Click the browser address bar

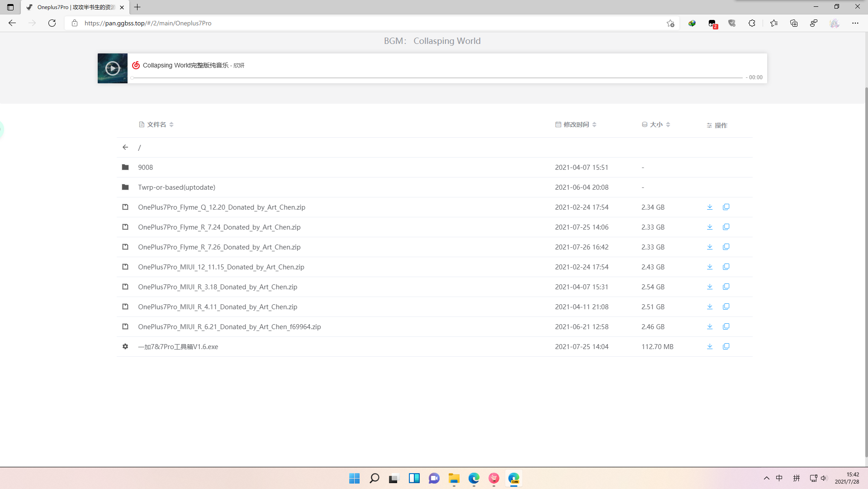point(371,23)
